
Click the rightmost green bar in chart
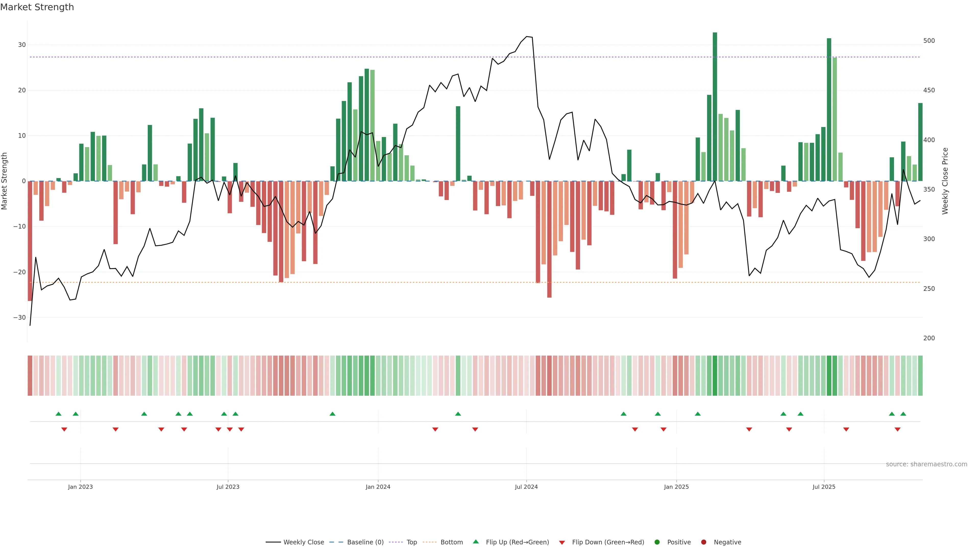920,142
